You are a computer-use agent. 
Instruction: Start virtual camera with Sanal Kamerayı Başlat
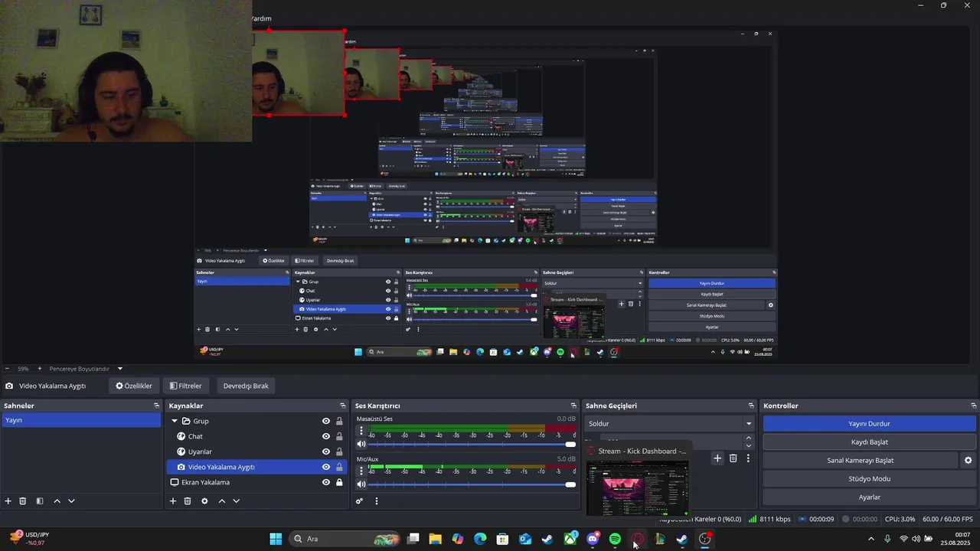[860, 461]
